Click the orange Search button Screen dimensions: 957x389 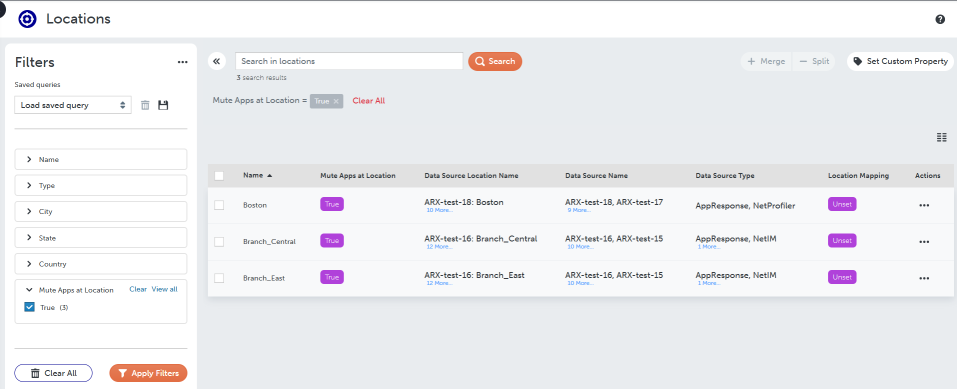(495, 61)
